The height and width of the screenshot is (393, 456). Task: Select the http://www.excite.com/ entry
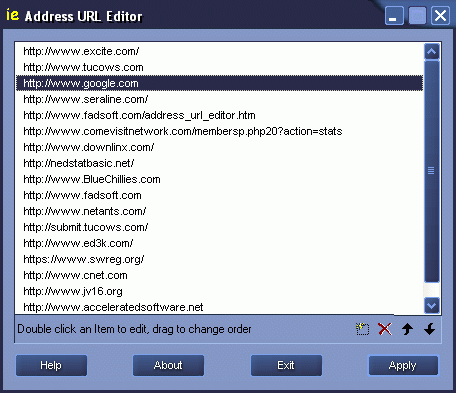coord(219,51)
